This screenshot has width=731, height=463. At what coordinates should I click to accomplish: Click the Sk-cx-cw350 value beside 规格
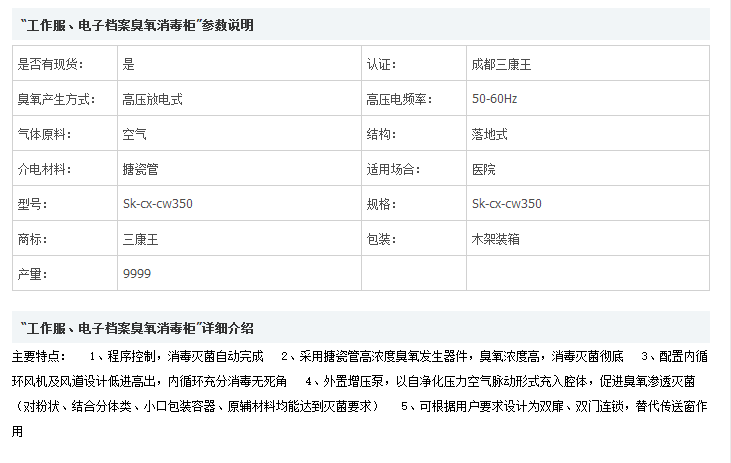point(506,204)
